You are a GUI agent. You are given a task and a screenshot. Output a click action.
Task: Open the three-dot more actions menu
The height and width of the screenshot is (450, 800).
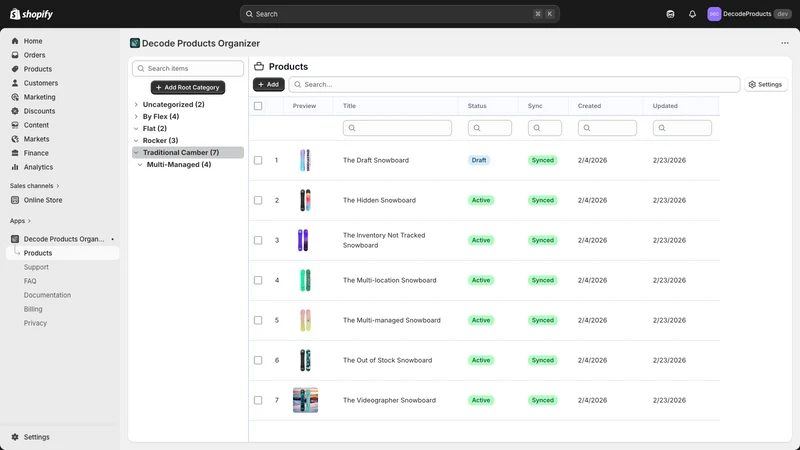(785, 43)
